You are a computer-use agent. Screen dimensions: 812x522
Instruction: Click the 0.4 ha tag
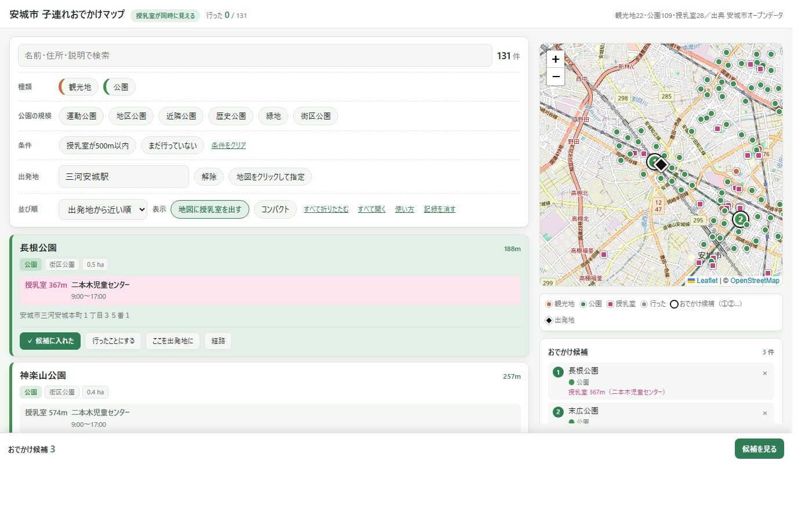pyautogui.click(x=95, y=392)
